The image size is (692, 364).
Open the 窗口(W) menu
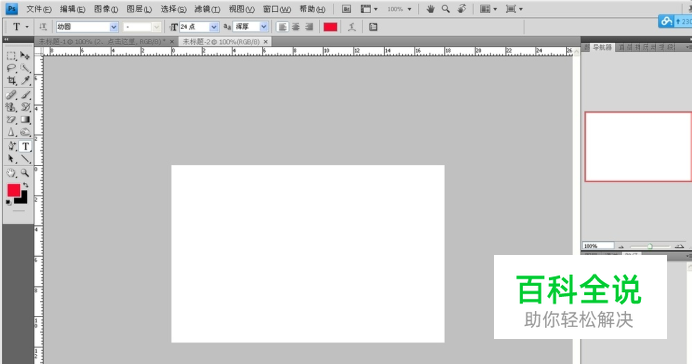pos(277,9)
